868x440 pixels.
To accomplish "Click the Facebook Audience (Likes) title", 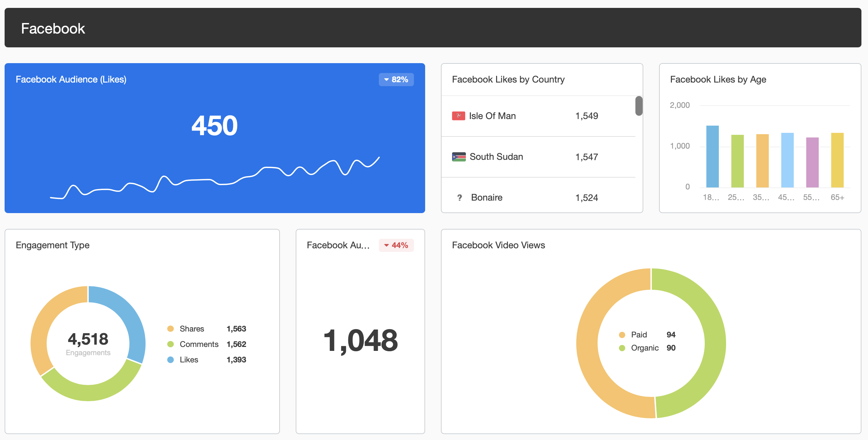I will coord(71,80).
